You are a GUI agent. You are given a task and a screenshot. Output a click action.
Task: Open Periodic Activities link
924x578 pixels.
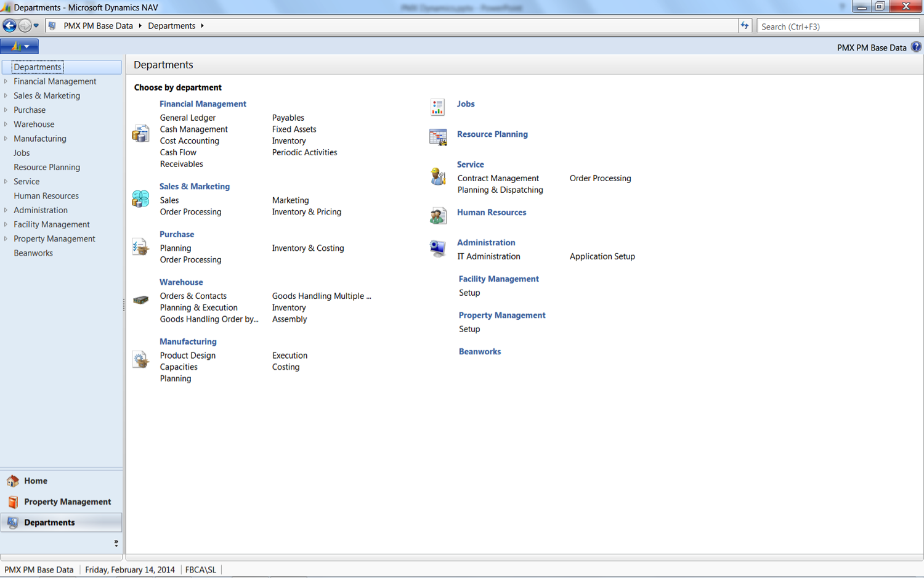(305, 153)
